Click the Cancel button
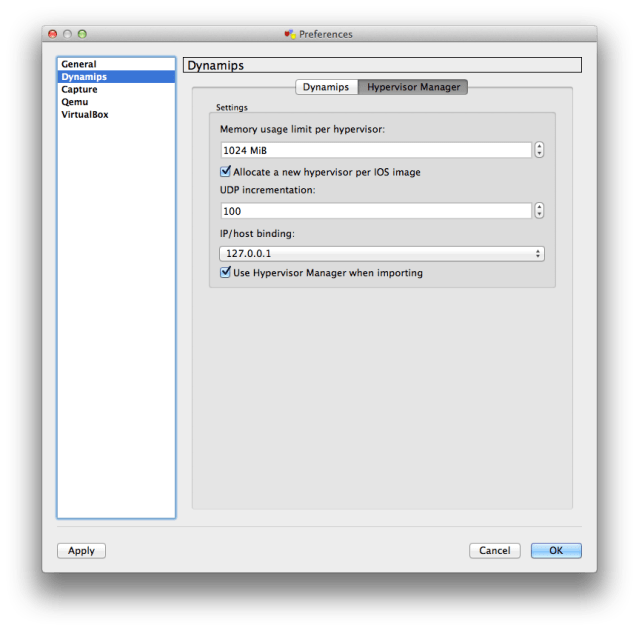 (495, 551)
